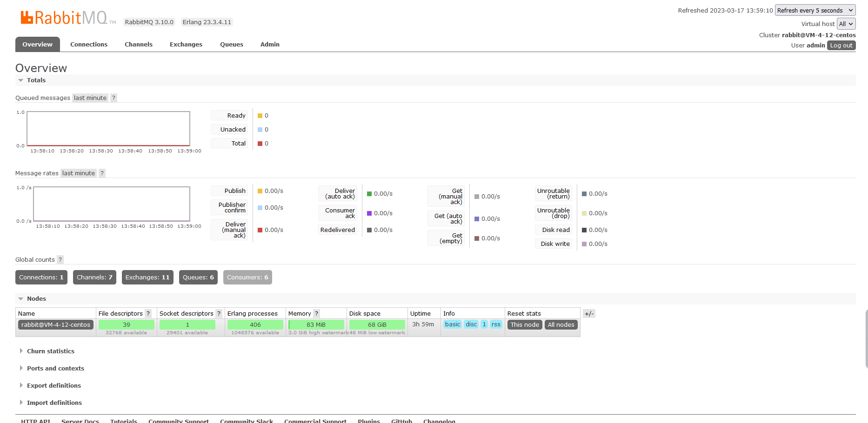Click the Queued messages chart
This screenshot has height=423, width=868.
108,129
